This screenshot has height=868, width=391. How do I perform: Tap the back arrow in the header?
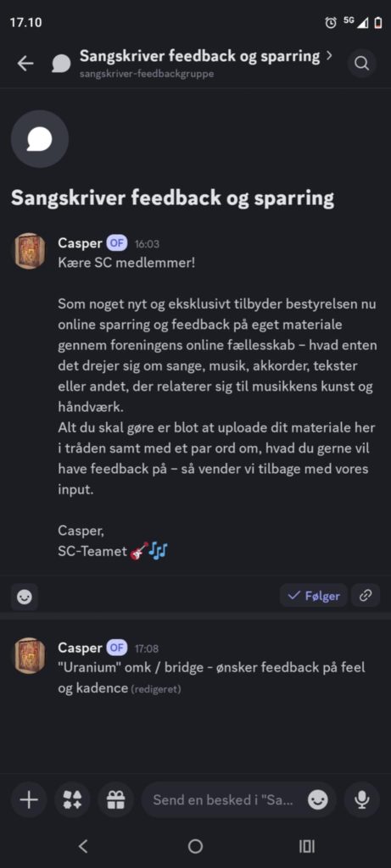pyautogui.click(x=25, y=64)
